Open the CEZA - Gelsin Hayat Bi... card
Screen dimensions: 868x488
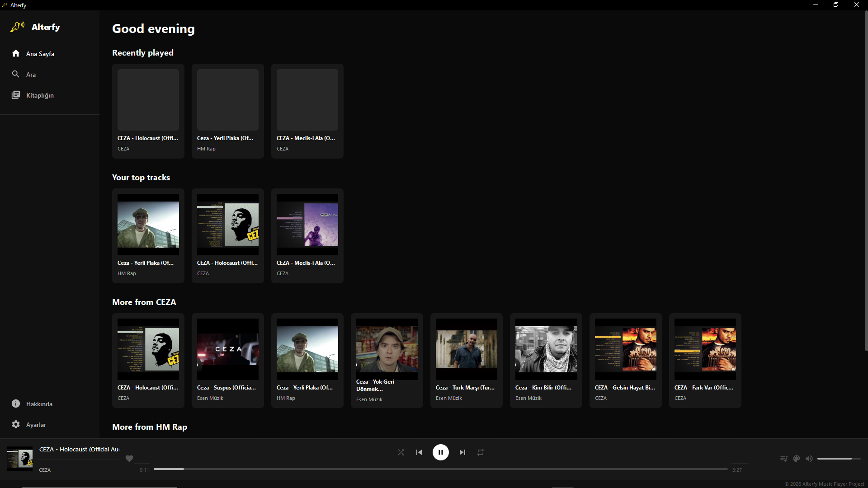point(626,361)
